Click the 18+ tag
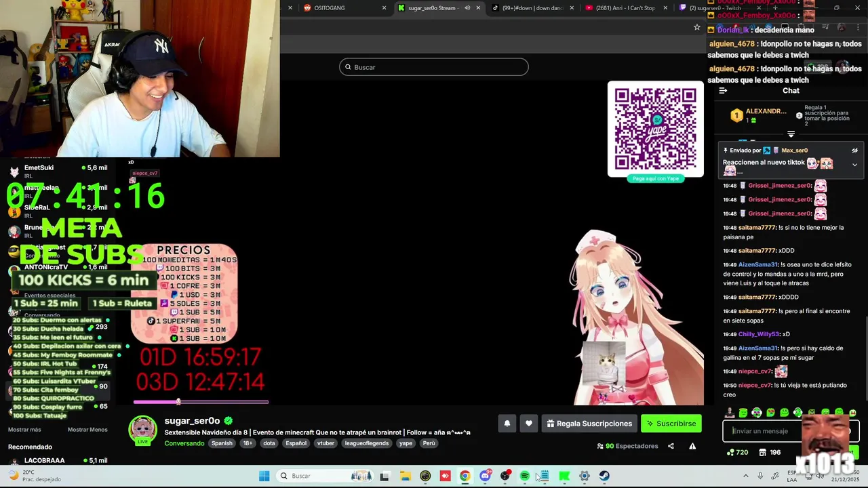 [x=248, y=443]
